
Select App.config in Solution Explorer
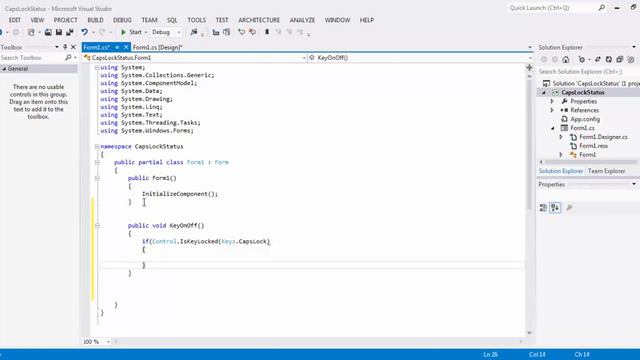click(585, 119)
